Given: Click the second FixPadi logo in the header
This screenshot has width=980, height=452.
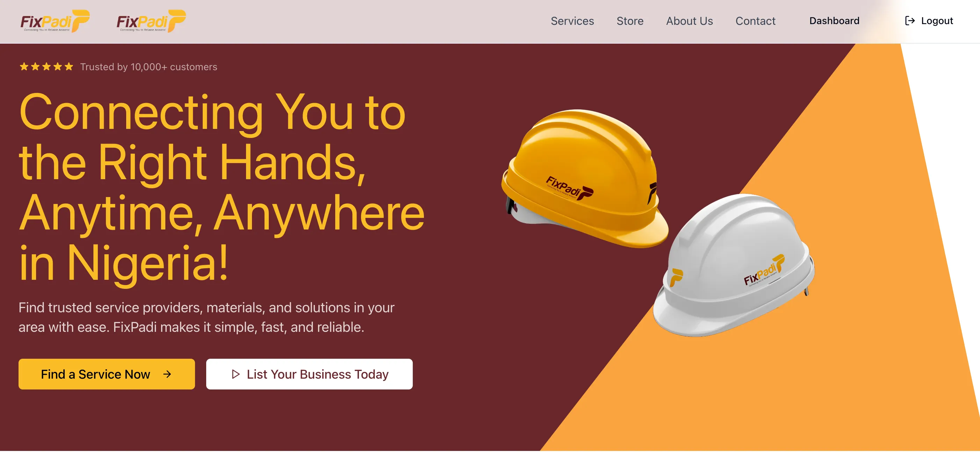Looking at the screenshot, I should pyautogui.click(x=151, y=21).
